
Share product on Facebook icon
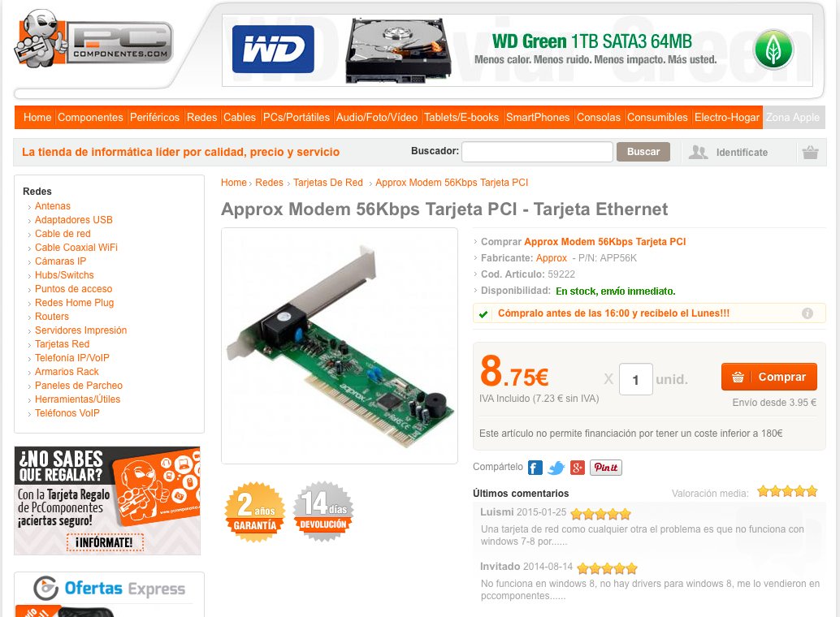click(x=535, y=468)
